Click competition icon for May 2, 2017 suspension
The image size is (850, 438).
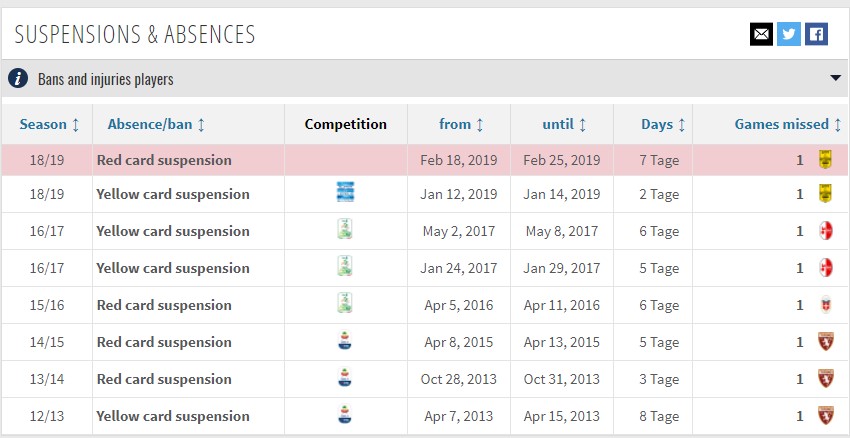(x=345, y=229)
